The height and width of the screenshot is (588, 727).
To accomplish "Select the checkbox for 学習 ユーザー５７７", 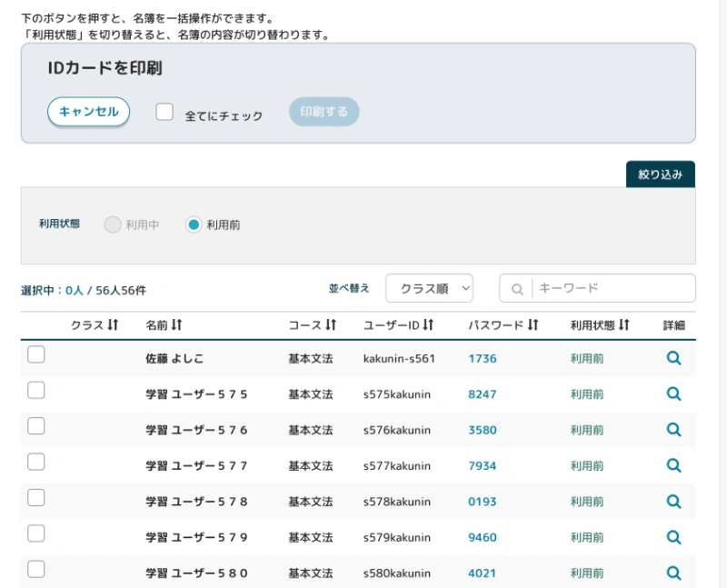I will tap(36, 462).
